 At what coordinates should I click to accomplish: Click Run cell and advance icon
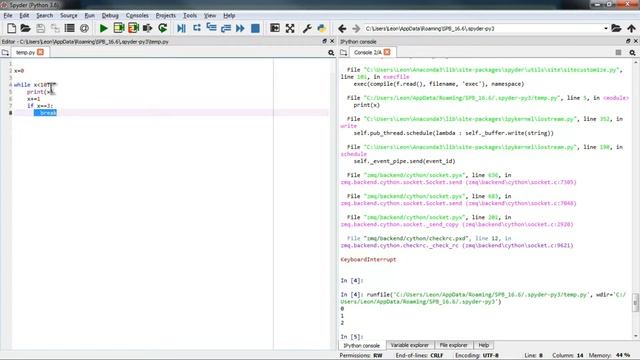(x=133, y=28)
